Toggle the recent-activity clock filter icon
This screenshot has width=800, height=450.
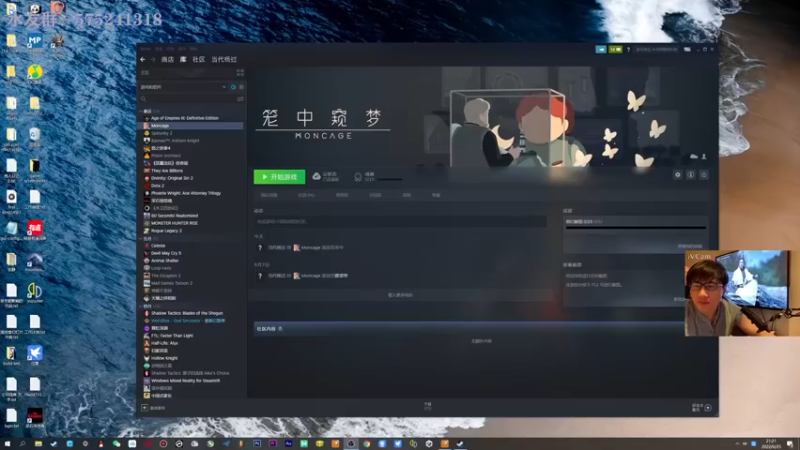click(x=234, y=87)
